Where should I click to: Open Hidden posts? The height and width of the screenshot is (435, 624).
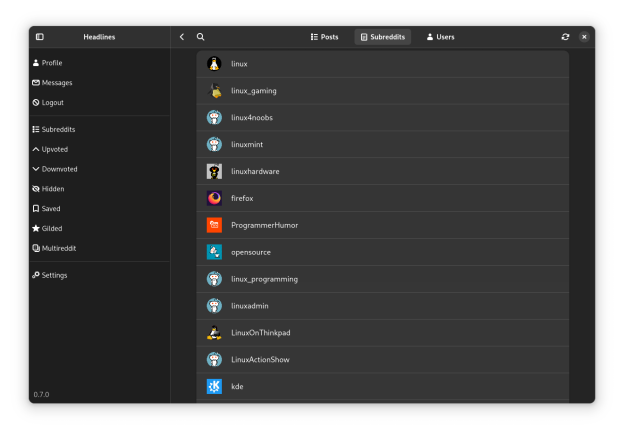[99, 189]
